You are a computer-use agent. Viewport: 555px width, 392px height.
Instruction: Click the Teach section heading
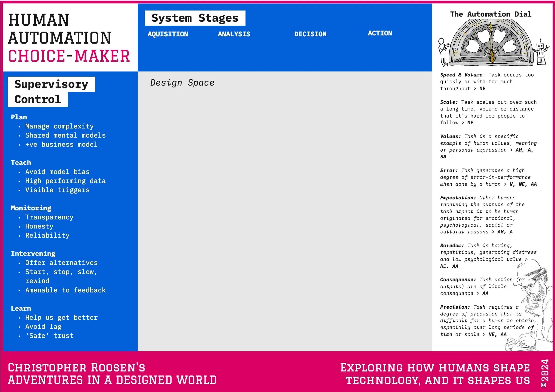click(21, 163)
